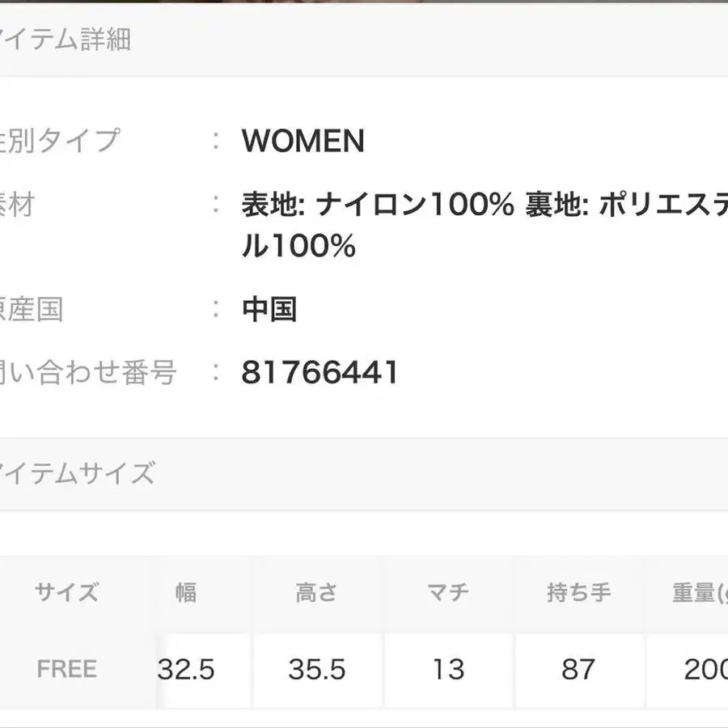Click the 持ち手 handle column header
The image size is (728, 728).
(x=578, y=593)
